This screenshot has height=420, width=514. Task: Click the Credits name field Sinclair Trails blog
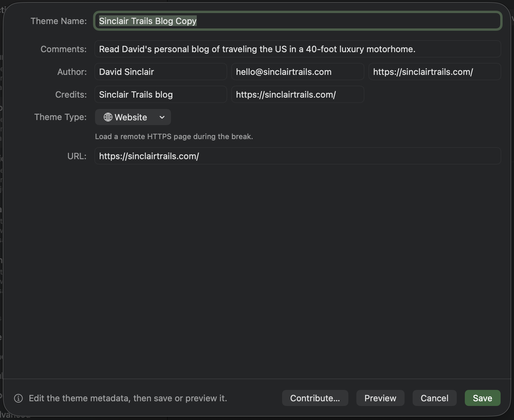click(x=161, y=94)
